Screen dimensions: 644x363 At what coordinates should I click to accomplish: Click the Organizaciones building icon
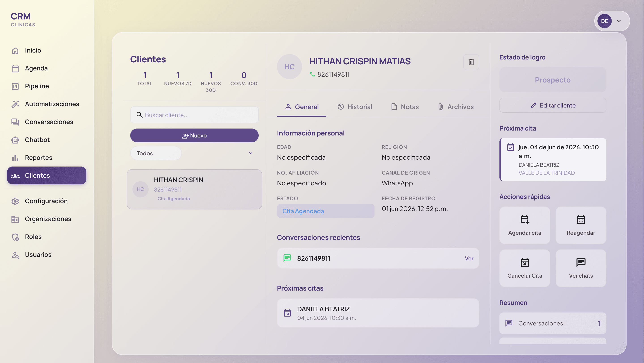point(15,219)
